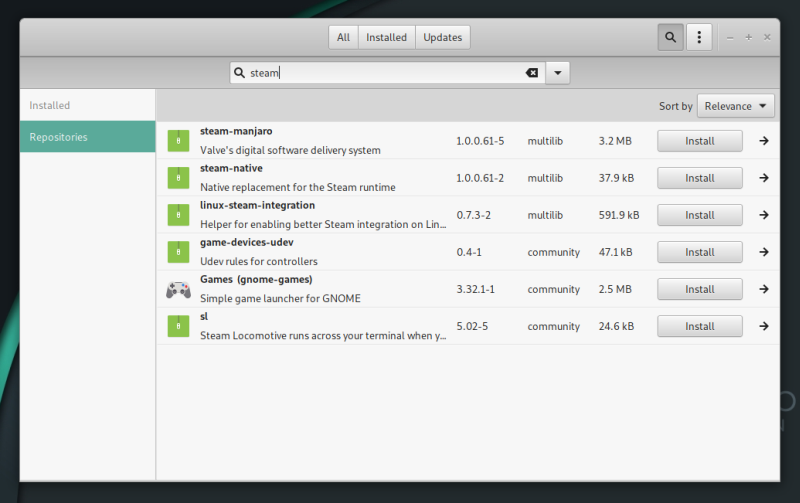Viewport: 800px width, 503px height.
Task: Install the steam-manjaro package
Action: pos(699,141)
